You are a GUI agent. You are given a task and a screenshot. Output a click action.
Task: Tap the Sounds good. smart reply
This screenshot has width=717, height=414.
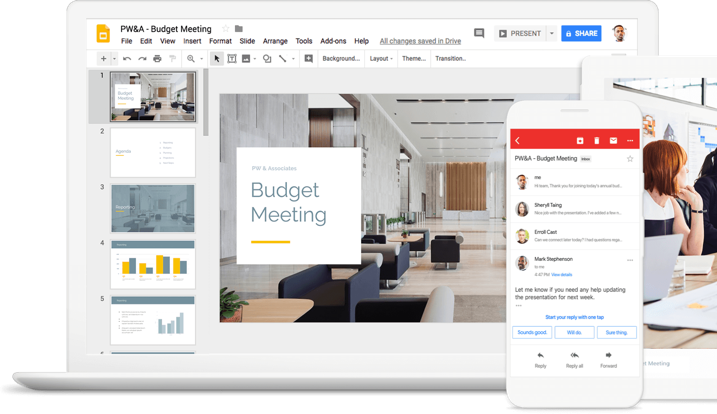coord(532,332)
